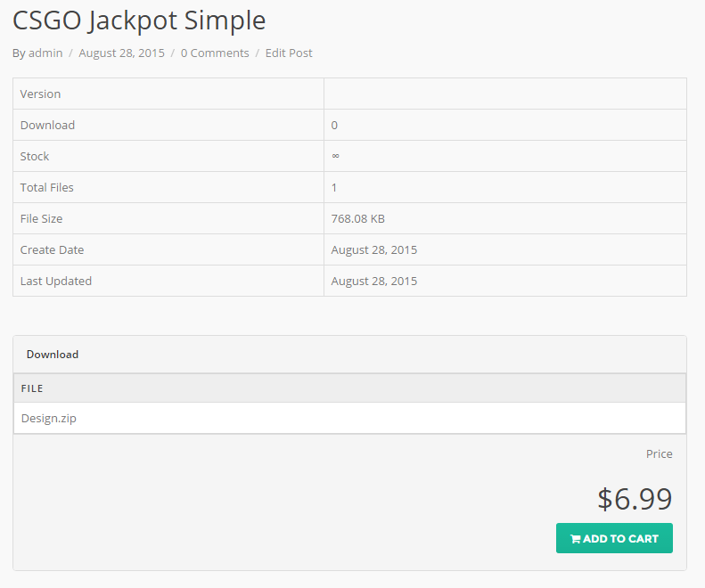Click the $6.99 price amount
This screenshot has width=705, height=588.
tap(635, 499)
